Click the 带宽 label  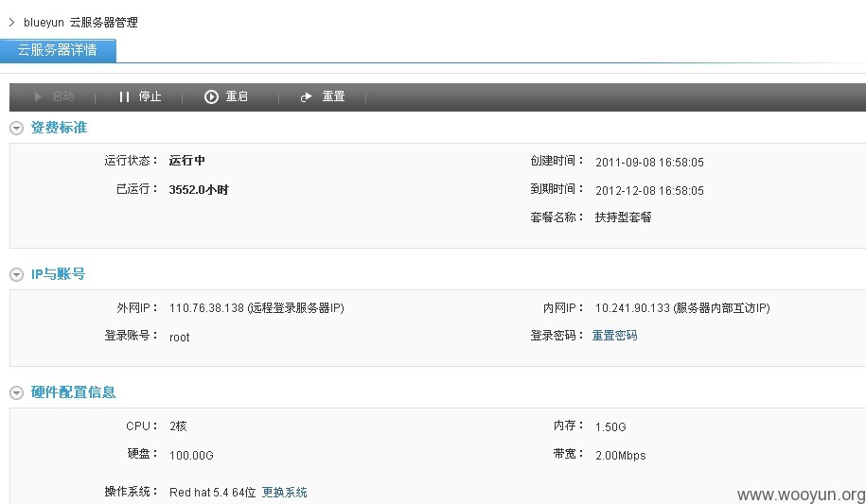click(568, 454)
